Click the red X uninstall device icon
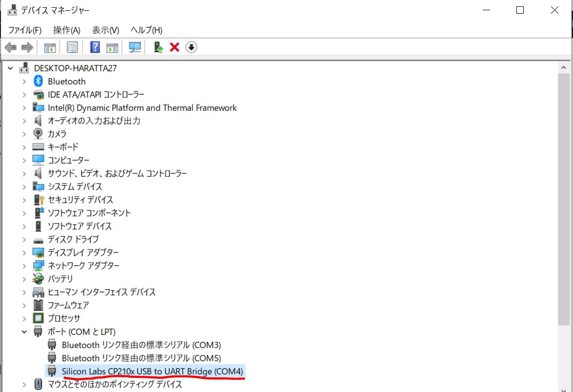The height and width of the screenshot is (392, 573). 175,47
